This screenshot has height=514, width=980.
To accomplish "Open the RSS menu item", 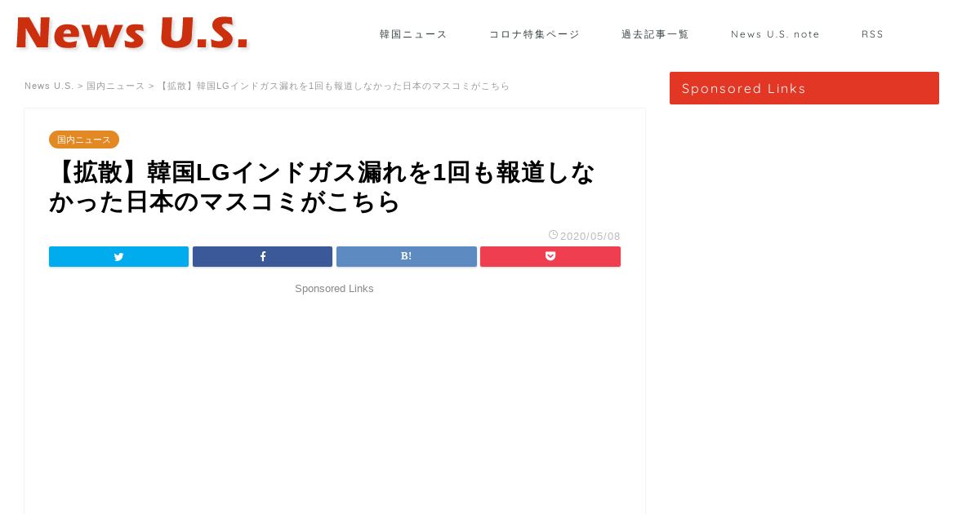I will pyautogui.click(x=872, y=34).
